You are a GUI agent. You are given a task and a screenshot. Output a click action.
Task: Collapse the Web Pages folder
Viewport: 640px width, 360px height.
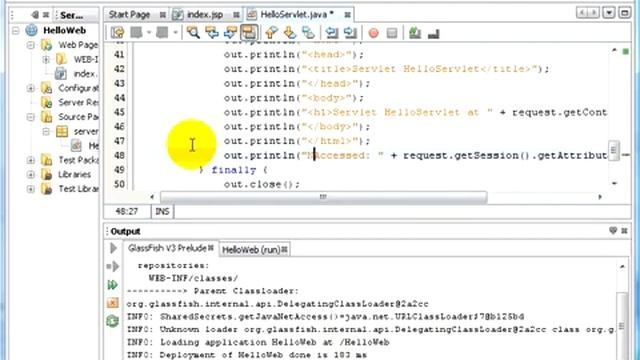31,45
